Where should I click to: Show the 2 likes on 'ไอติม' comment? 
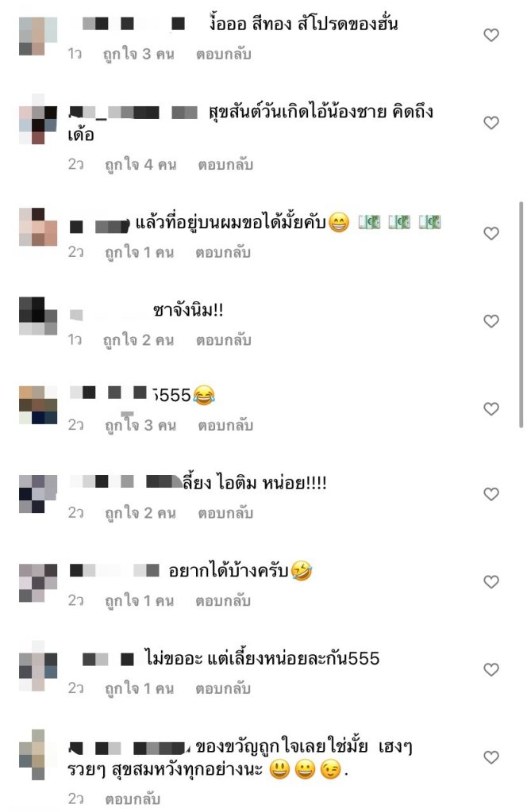[x=140, y=513]
